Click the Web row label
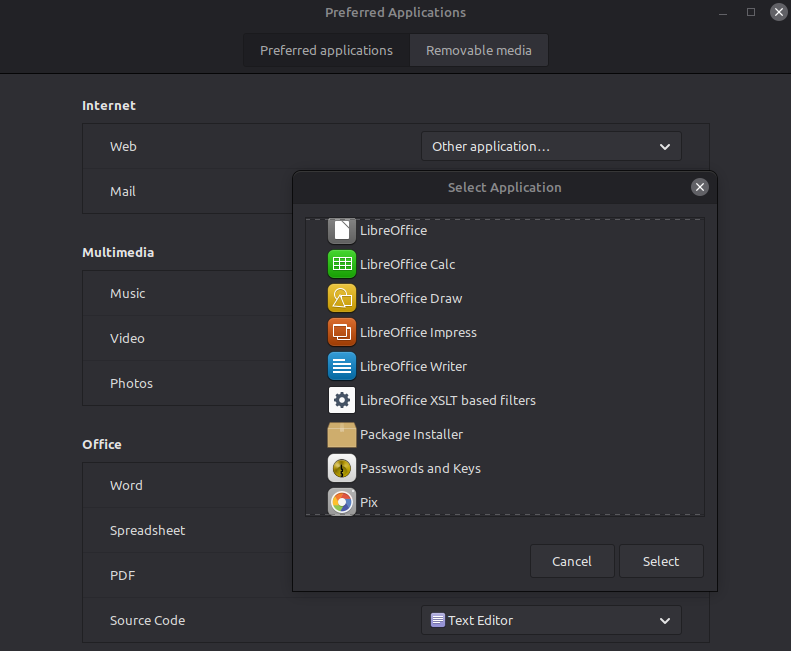Image resolution: width=791 pixels, height=651 pixels. coord(124,147)
